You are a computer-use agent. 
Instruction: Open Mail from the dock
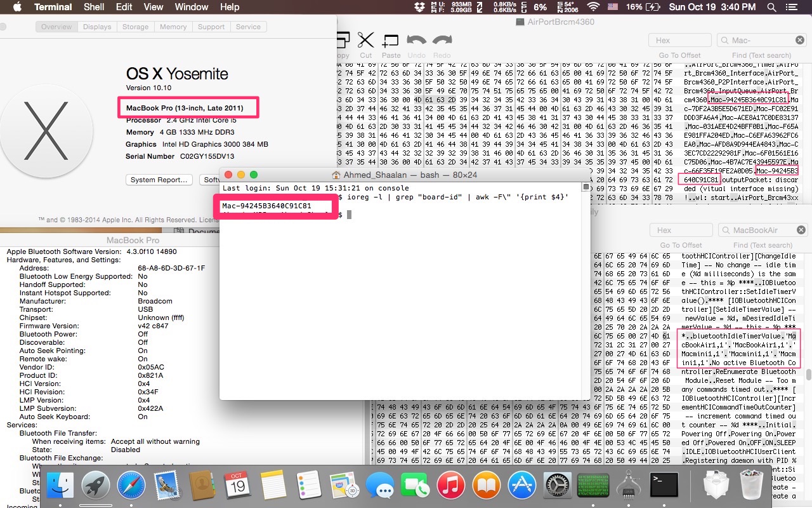click(168, 486)
